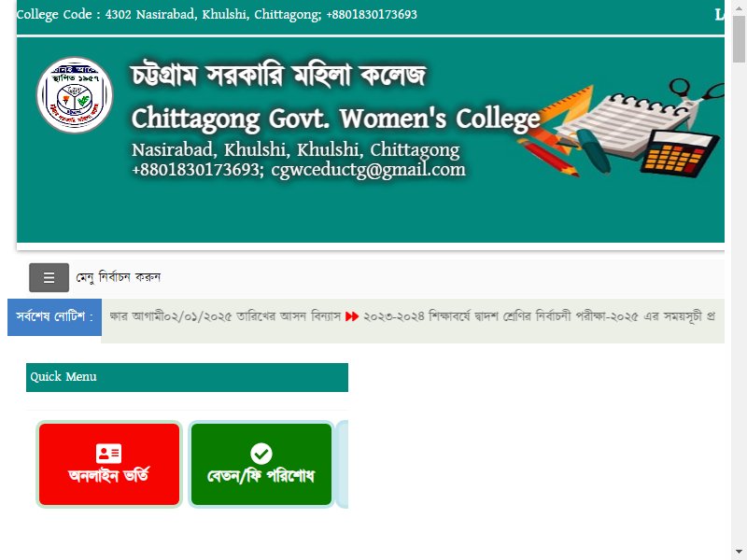Screen dimensions: 747x560
Task: Open the ০২/০১/২০২৫ seat plan notice
Action: click(225, 316)
